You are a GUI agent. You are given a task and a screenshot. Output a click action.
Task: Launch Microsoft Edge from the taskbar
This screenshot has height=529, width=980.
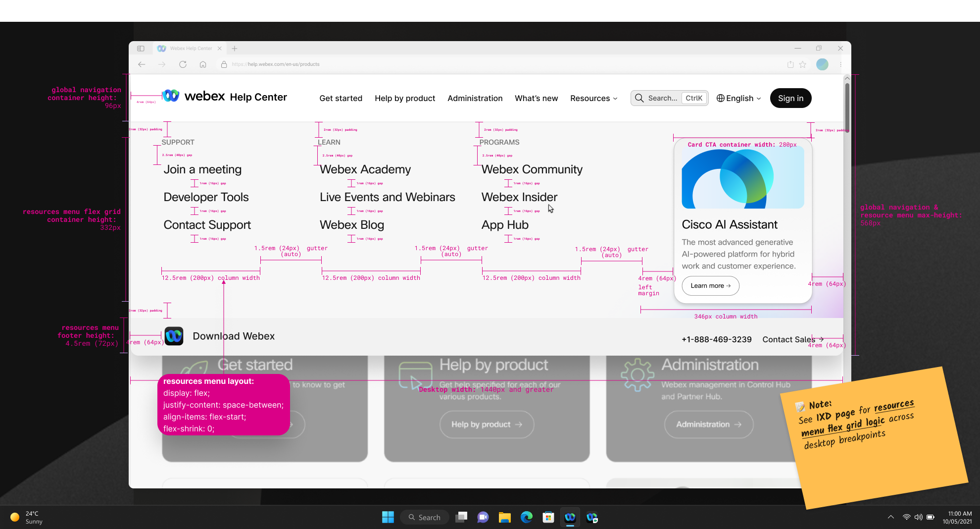click(x=527, y=517)
